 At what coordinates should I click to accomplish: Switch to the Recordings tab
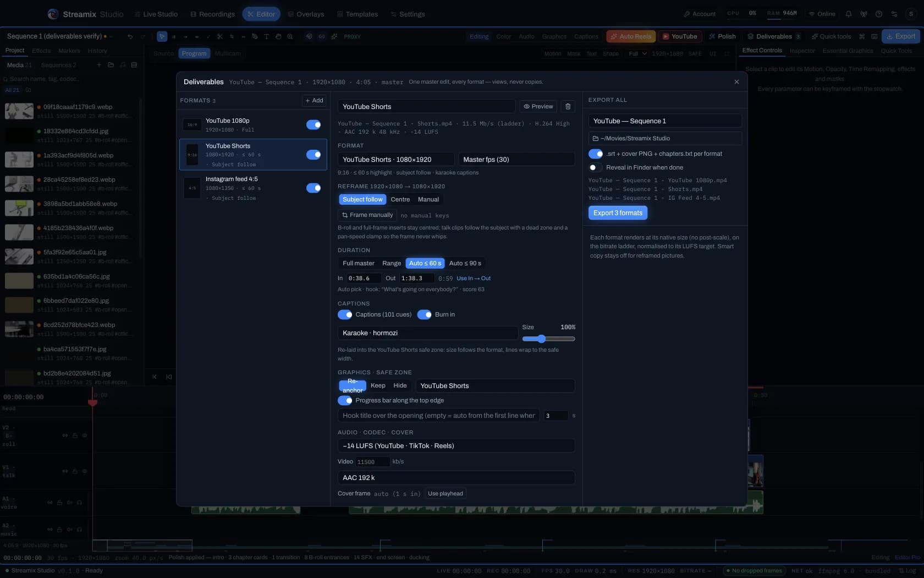pyautogui.click(x=212, y=14)
